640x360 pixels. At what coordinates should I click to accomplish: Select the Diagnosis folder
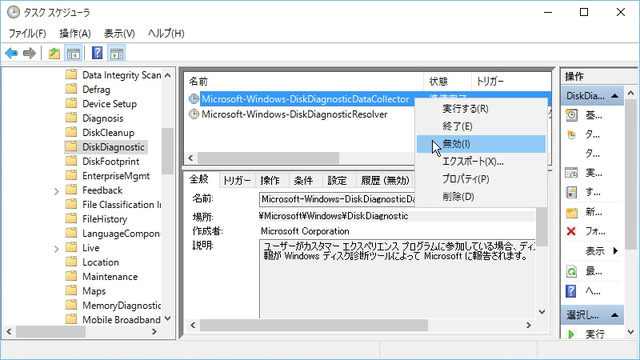(x=102, y=118)
